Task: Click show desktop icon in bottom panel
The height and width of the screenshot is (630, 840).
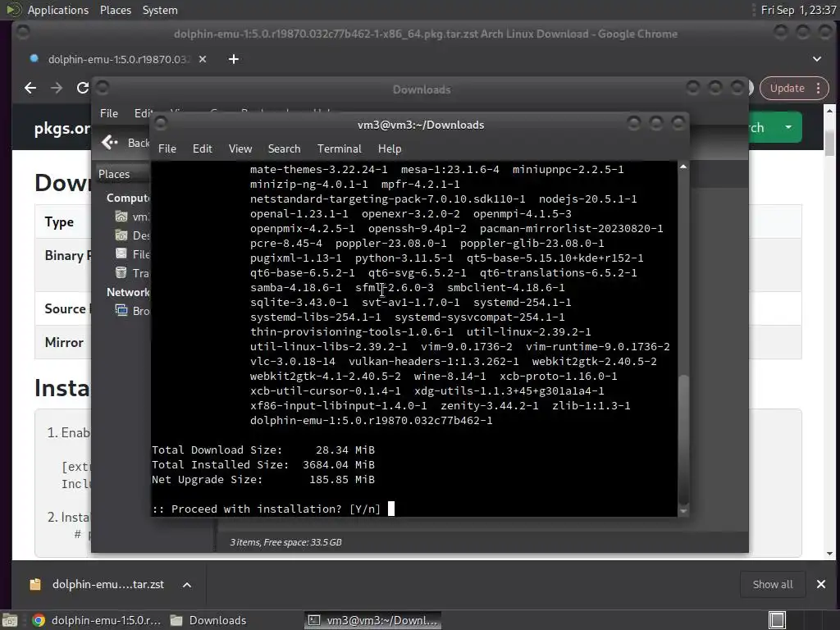Action: [x=10, y=620]
